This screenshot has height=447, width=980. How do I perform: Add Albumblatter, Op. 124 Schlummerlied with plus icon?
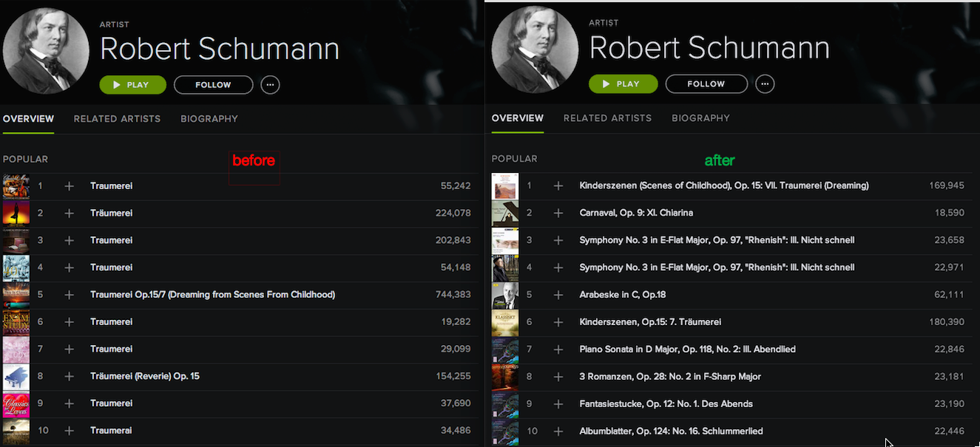[558, 431]
